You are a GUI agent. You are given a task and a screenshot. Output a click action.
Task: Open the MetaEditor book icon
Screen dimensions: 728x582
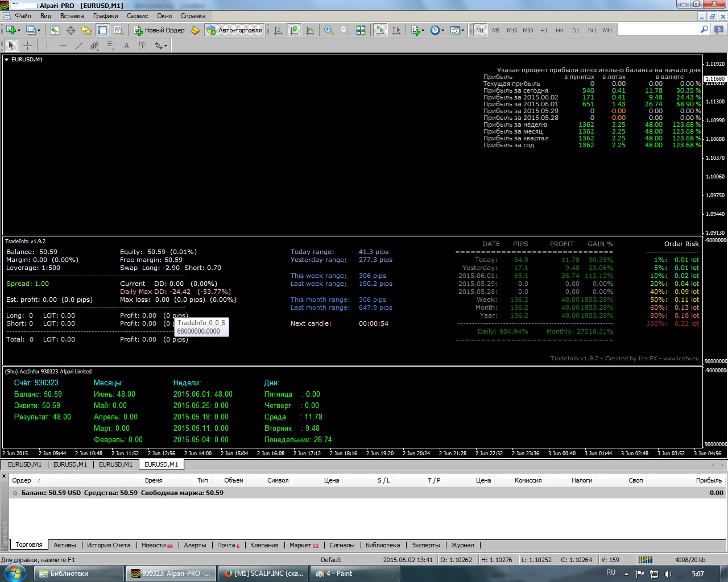(x=195, y=30)
